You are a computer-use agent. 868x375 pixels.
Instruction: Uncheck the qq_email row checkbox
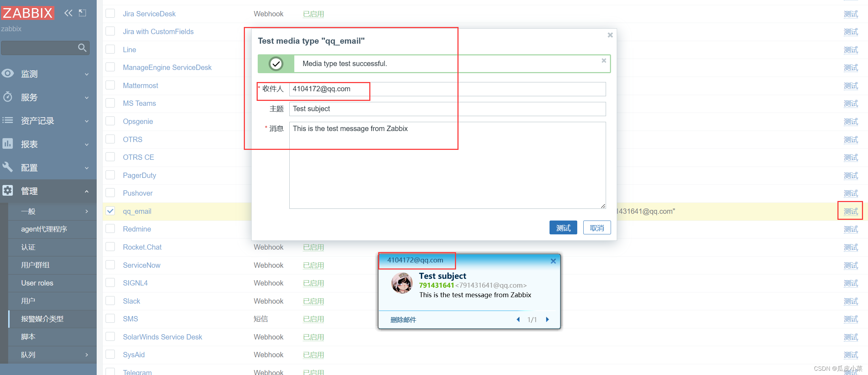pyautogui.click(x=110, y=211)
